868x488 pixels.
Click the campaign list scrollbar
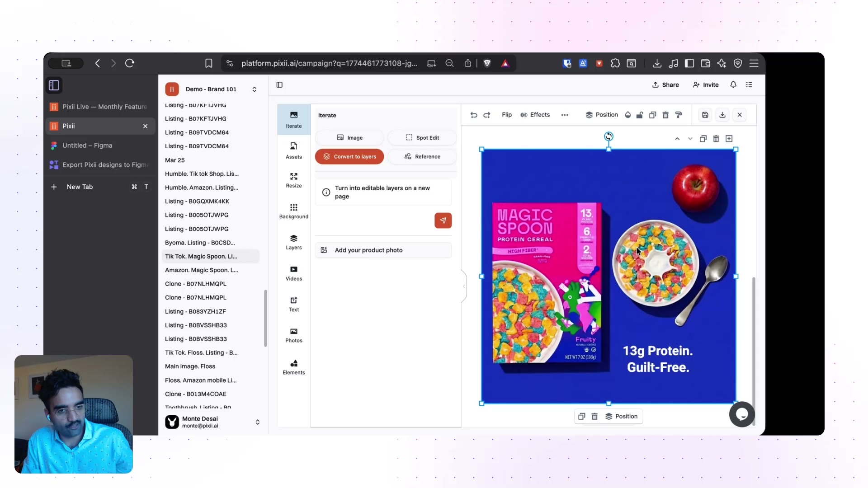265,319
